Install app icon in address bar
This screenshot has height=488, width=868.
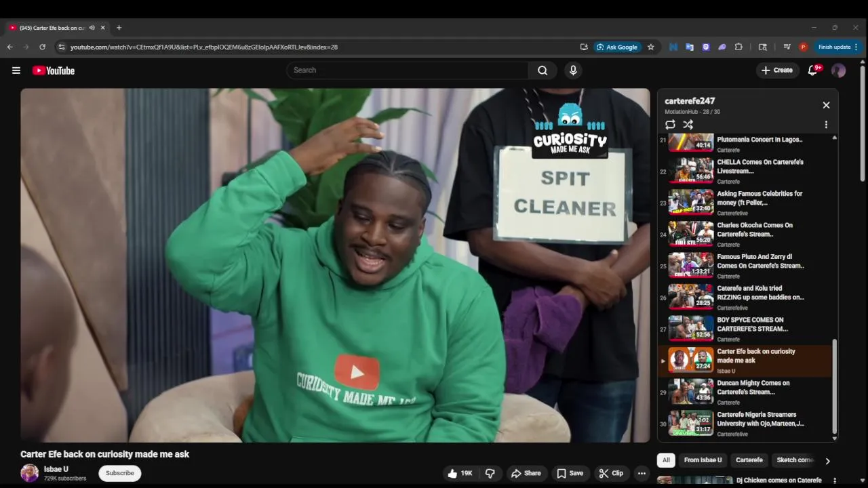[x=584, y=47]
